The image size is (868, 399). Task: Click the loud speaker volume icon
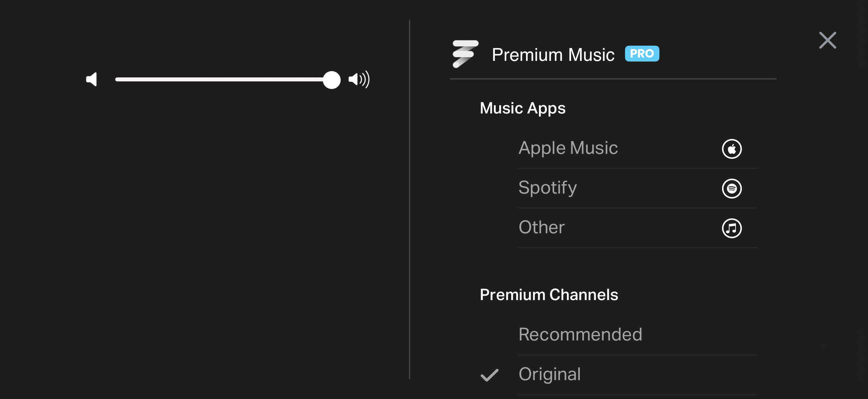point(359,79)
